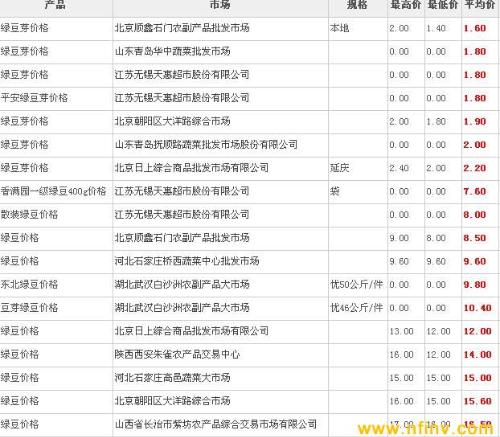Click 北京日上综合商品批发市场有限公司 in the 延庆 row
The width and height of the screenshot is (500, 437).
192,168
